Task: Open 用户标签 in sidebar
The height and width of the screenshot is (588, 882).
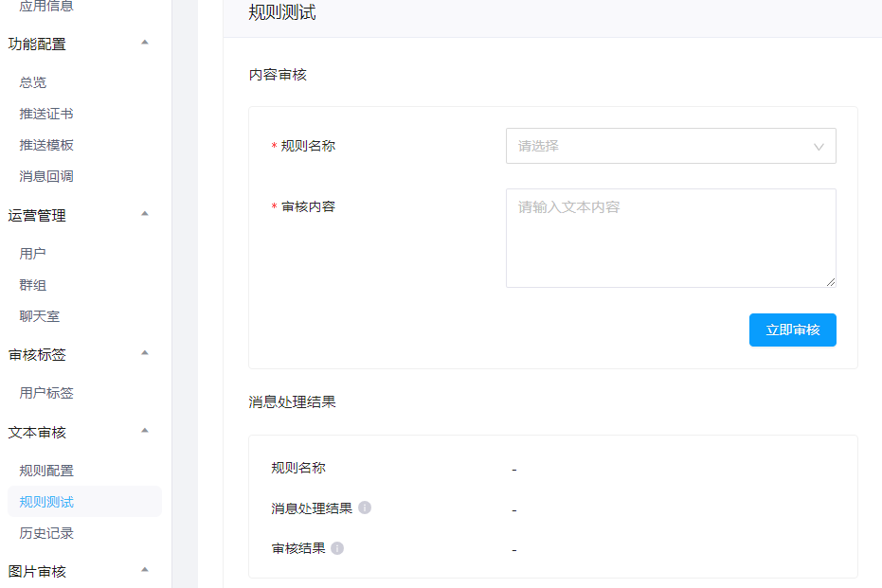Action: pyautogui.click(x=46, y=393)
